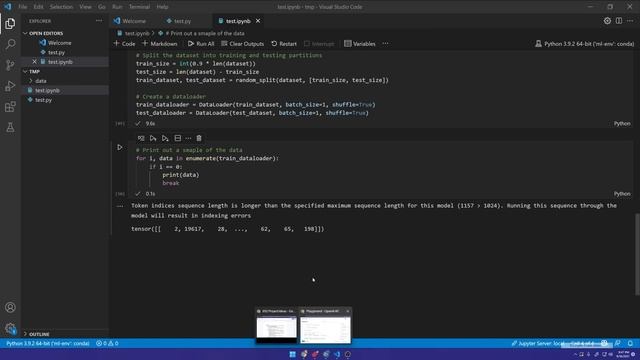Click errors and warnings count in status bar
Screen dimensions: 640x360
point(107,343)
